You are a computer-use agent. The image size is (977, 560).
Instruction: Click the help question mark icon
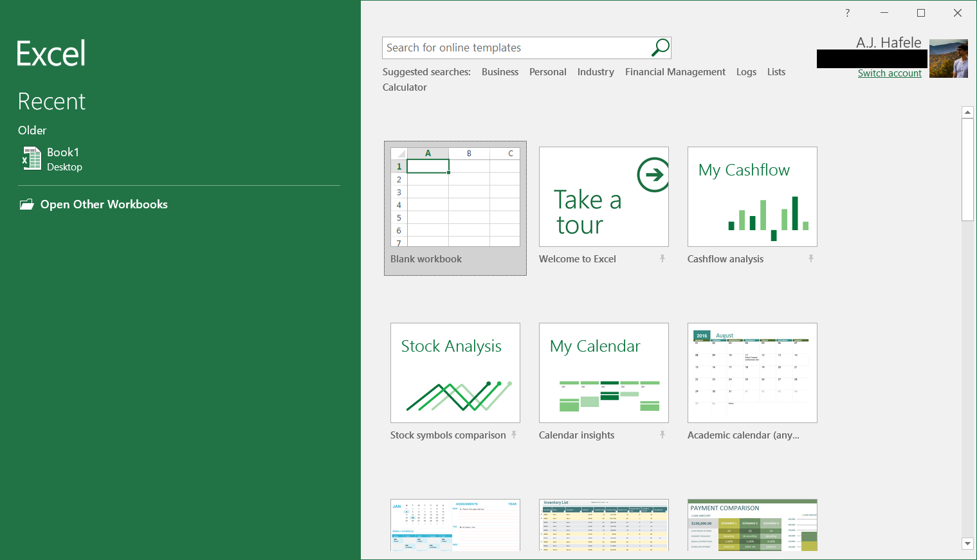(x=848, y=13)
